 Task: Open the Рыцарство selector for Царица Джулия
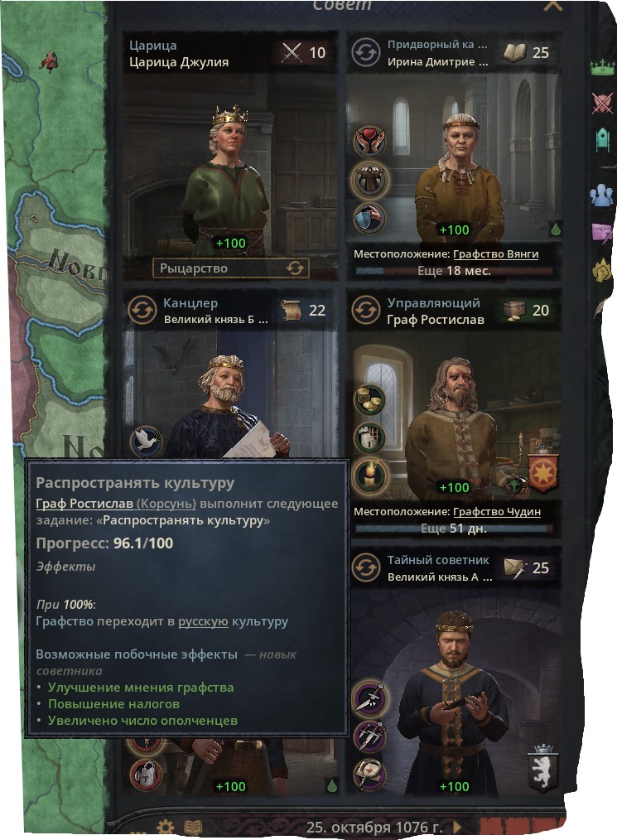(231, 268)
